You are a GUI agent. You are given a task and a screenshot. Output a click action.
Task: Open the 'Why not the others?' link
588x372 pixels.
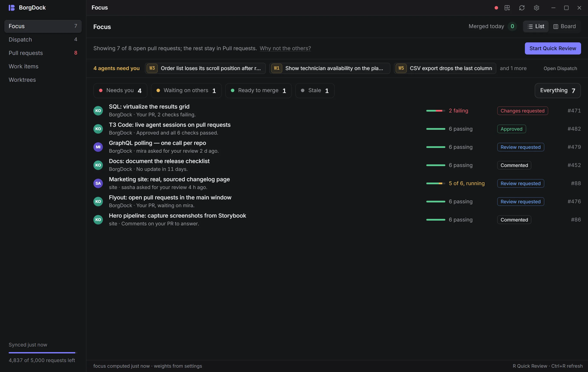tap(285, 48)
